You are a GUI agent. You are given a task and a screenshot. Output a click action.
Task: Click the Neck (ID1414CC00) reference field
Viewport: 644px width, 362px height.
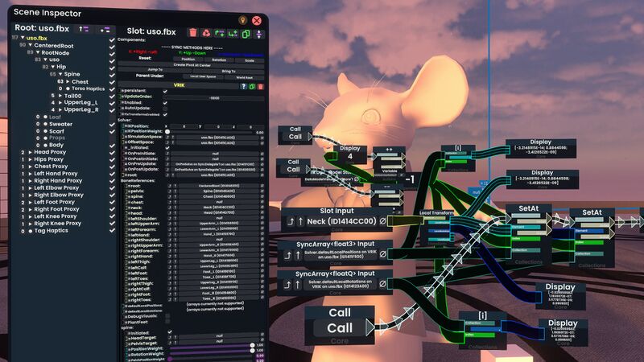tap(341, 221)
